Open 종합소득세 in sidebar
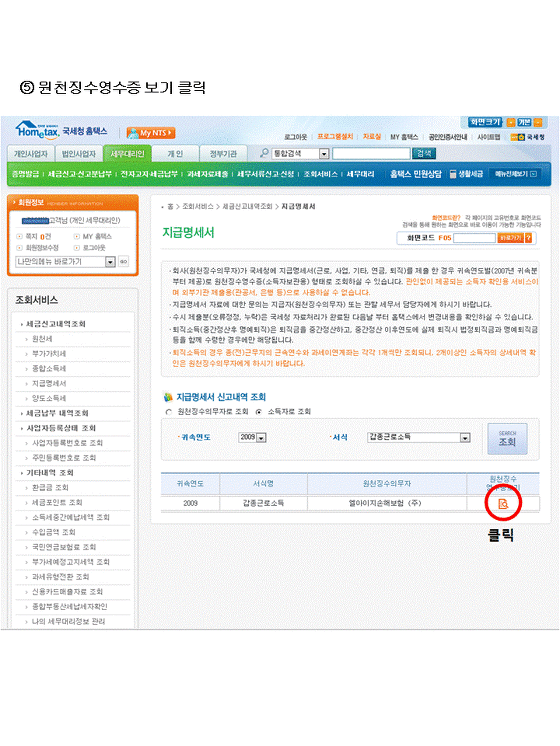The image size is (560, 746). [49, 369]
